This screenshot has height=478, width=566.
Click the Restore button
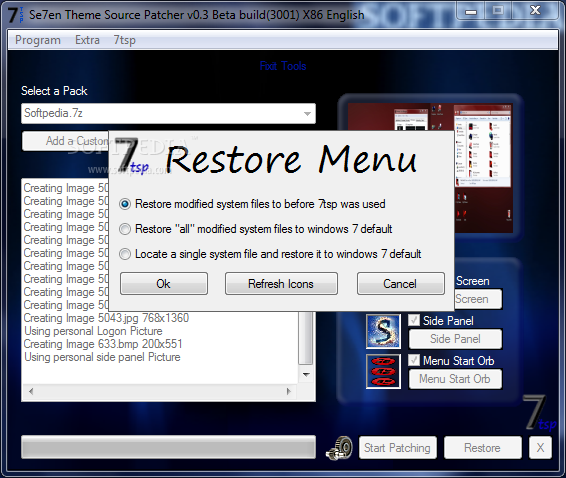pos(483,448)
